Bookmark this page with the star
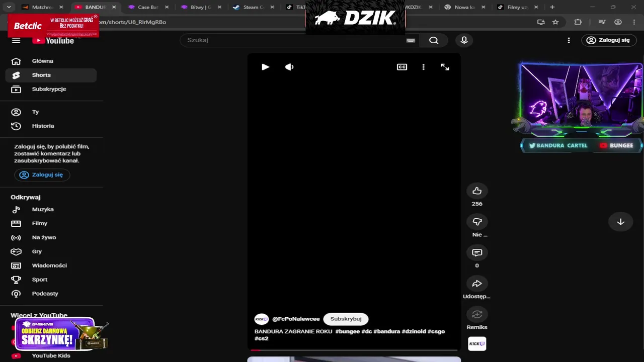 [555, 22]
